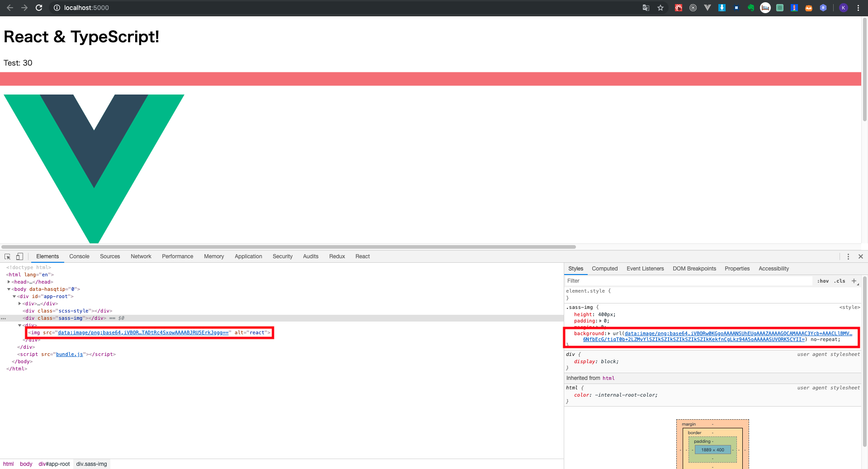Activate the inspect element picker

(8, 256)
